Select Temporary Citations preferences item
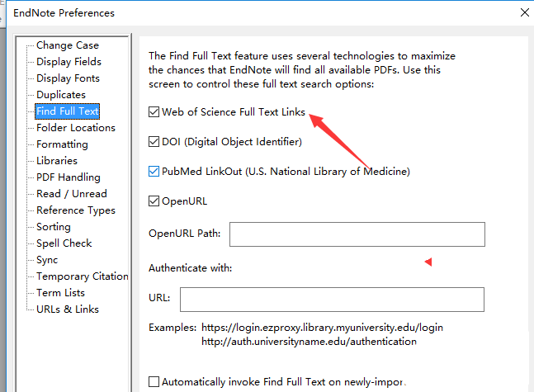Viewport: 534px width, 392px height. [x=82, y=276]
